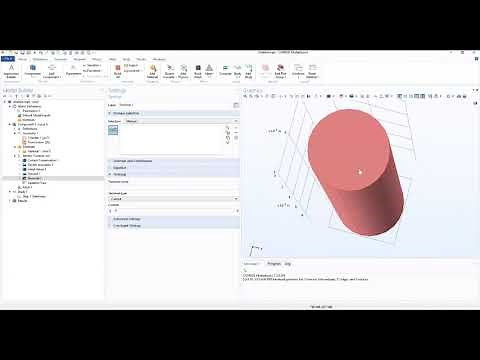The width and height of the screenshot is (480, 360).
Task: Expand Override and Contribution section
Action: tap(110, 161)
